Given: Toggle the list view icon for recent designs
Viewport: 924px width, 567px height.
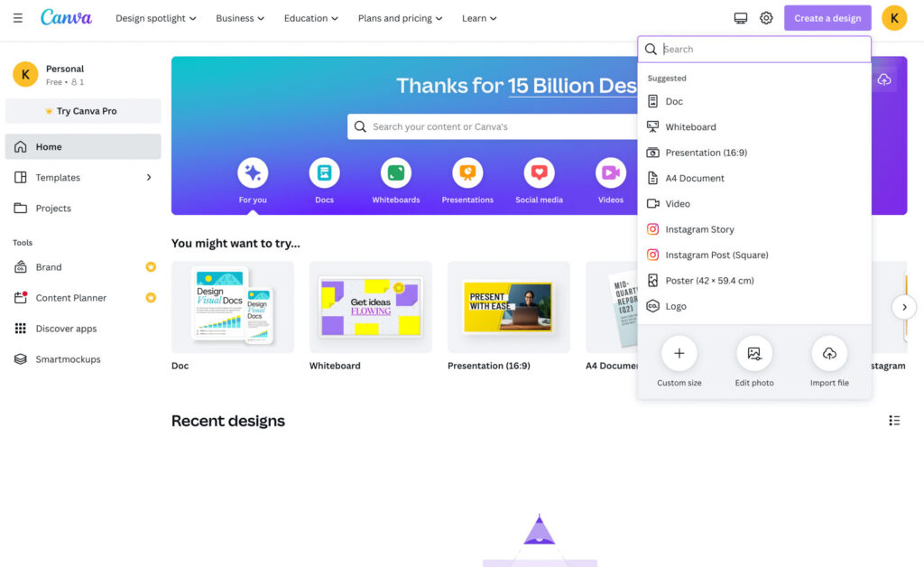Looking at the screenshot, I should pyautogui.click(x=894, y=421).
